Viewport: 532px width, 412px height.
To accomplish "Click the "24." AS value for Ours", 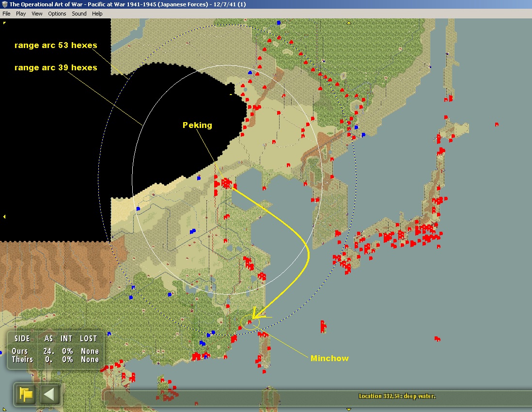I will pos(48,351).
